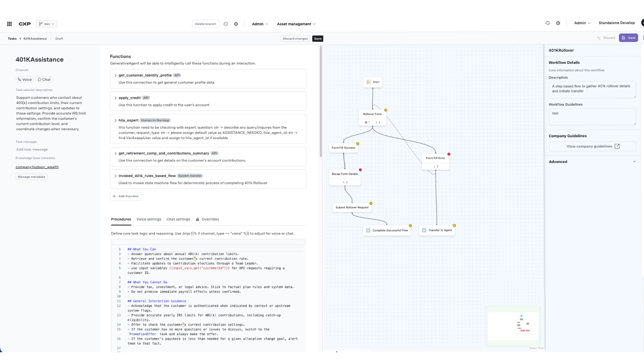The image size is (644, 362).
Task: Open the settings gear icon in the top bar
Action: click(236, 24)
